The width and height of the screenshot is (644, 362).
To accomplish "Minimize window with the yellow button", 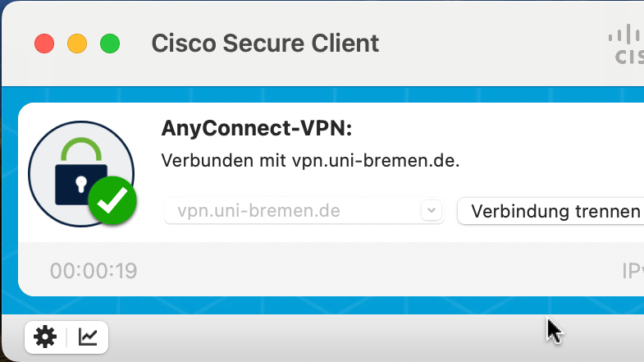I will pos(76,44).
